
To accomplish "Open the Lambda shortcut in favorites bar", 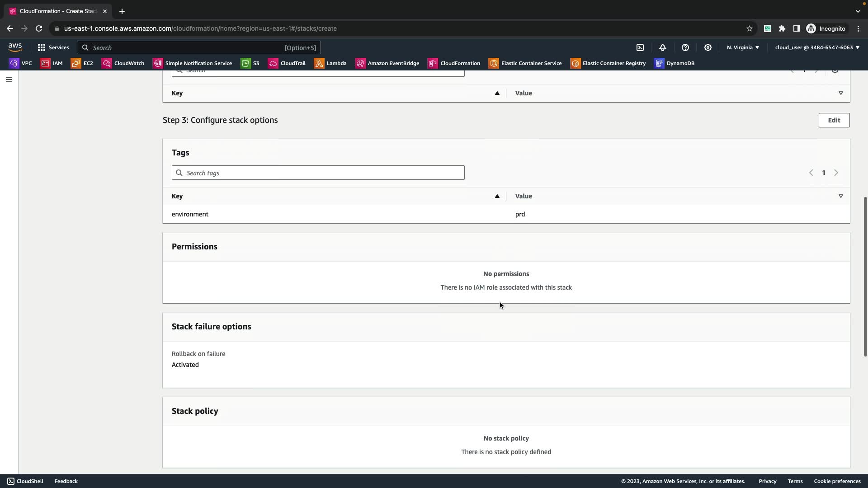I will point(330,63).
